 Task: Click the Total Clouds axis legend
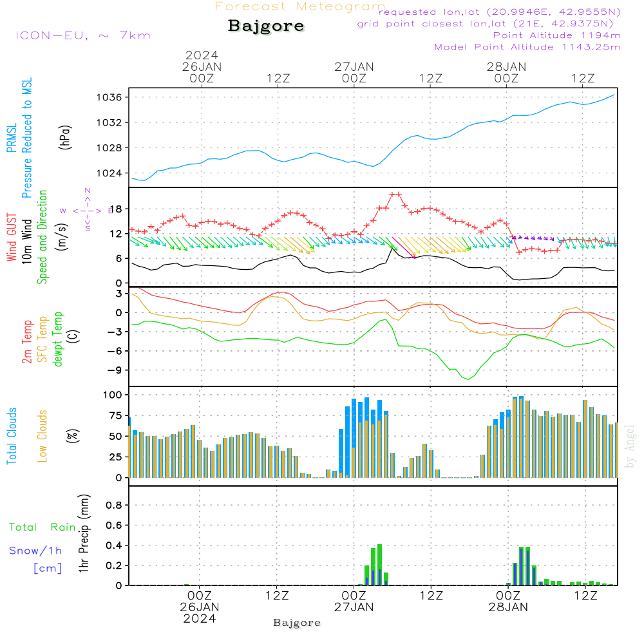pos(12,436)
